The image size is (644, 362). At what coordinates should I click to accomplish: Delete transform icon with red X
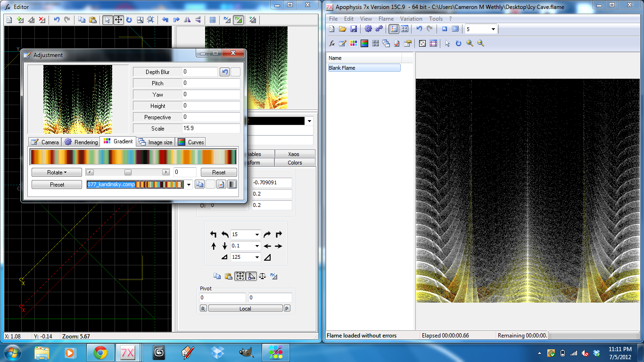point(42,20)
